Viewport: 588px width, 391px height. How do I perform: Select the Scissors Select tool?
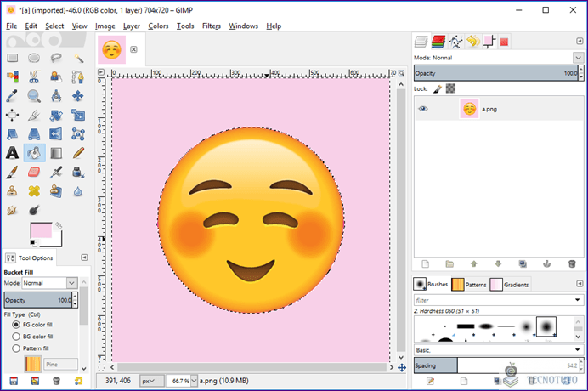pyautogui.click(x=34, y=76)
